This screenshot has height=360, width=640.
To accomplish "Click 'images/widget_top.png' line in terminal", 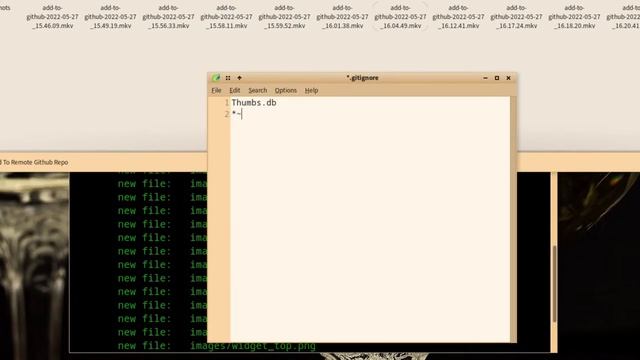I will [253, 346].
